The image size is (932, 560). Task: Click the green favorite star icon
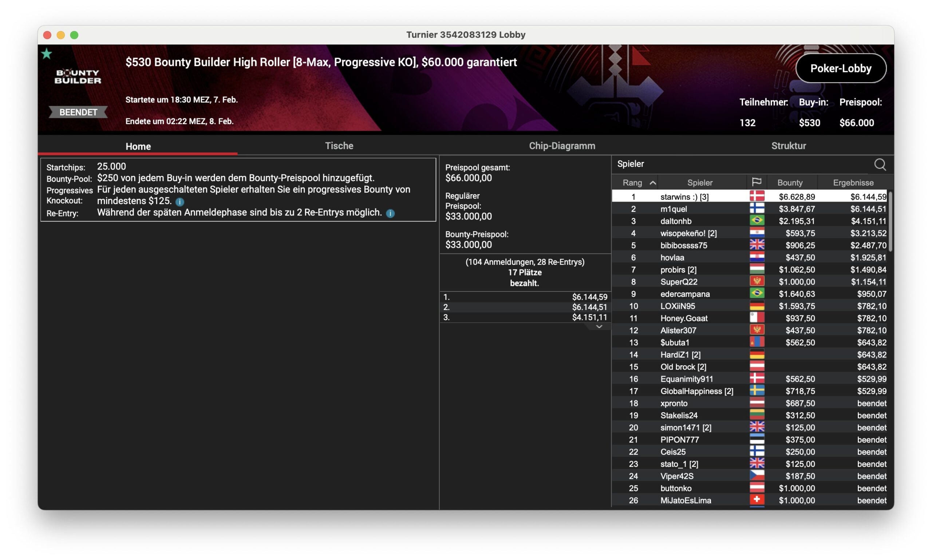(47, 54)
